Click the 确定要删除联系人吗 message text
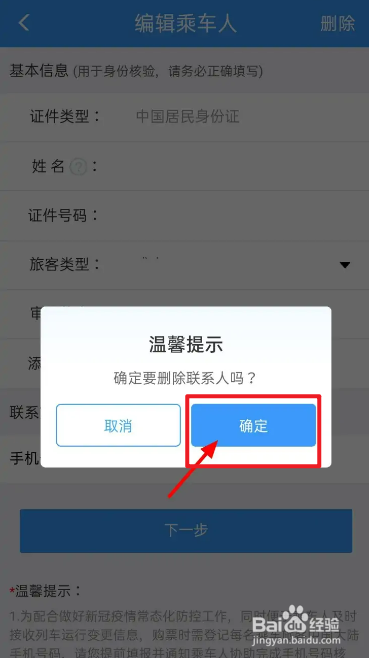369x658 pixels. point(185,378)
